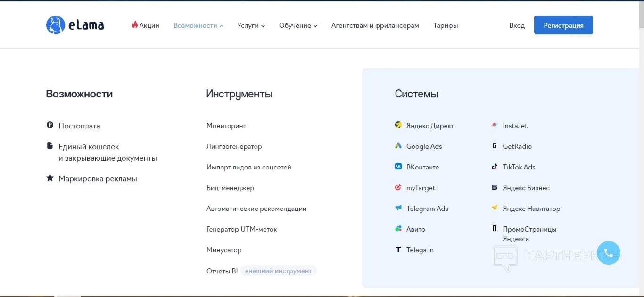Click the Telegram Ads icon

398,208
